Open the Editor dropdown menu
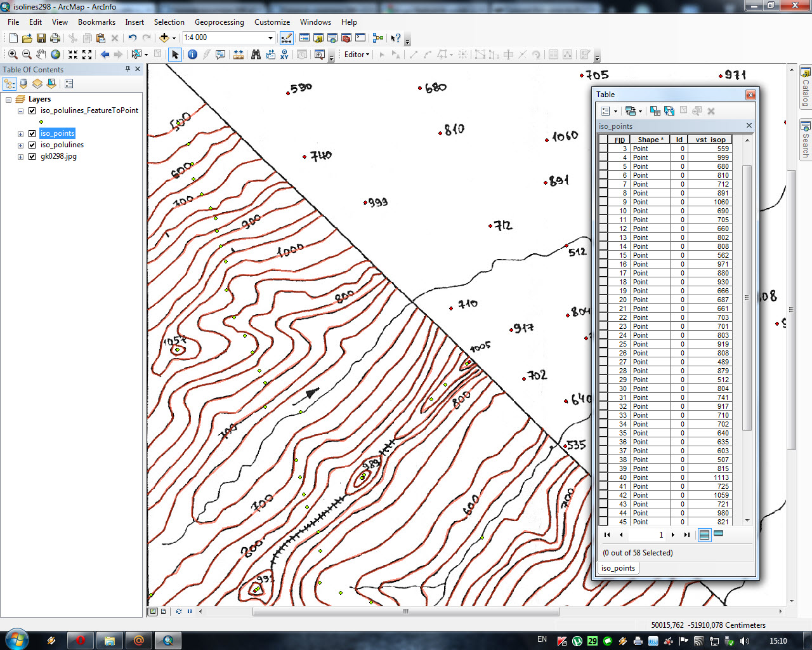Image resolution: width=812 pixels, height=650 pixels. click(357, 55)
